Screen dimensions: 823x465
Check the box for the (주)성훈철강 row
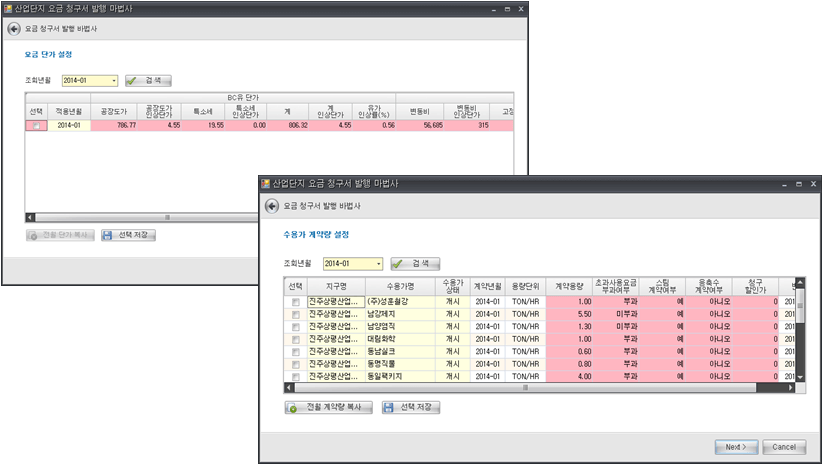295,301
